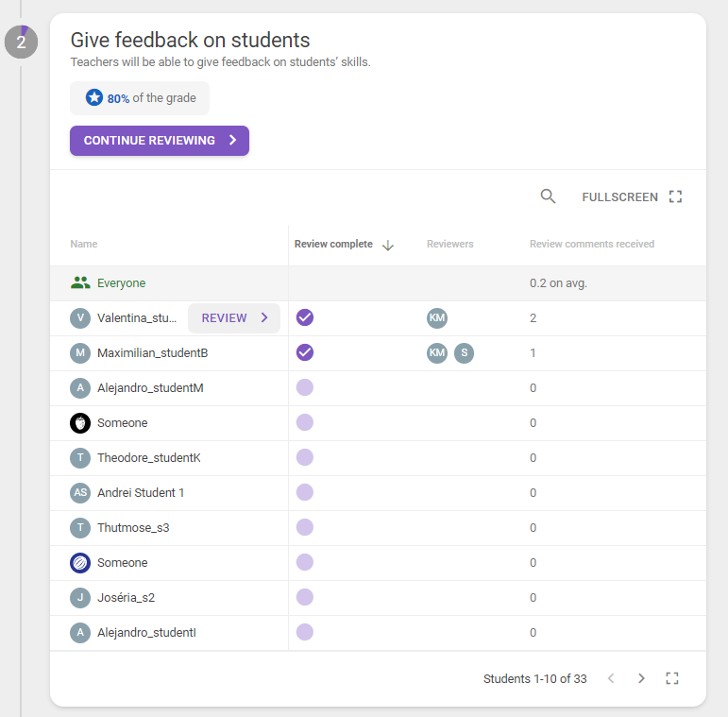Click the fullscreen icon beside FULLSCREEN label
Image resolution: width=728 pixels, height=717 pixels.
click(675, 196)
